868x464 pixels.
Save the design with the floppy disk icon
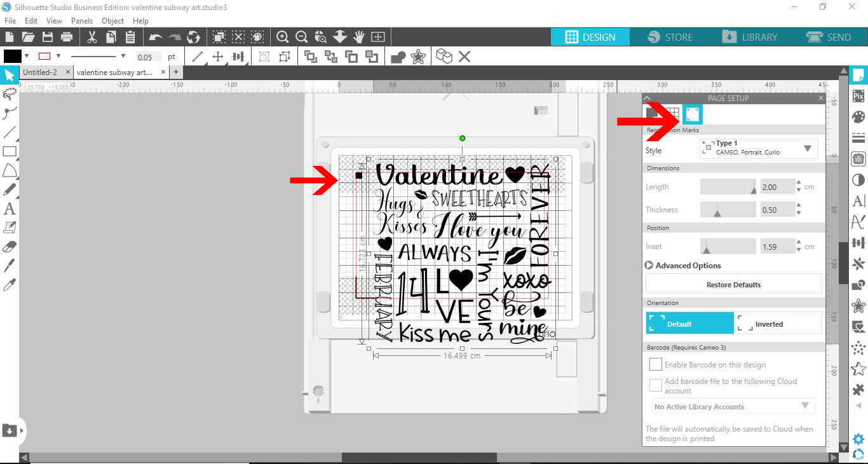(47, 37)
